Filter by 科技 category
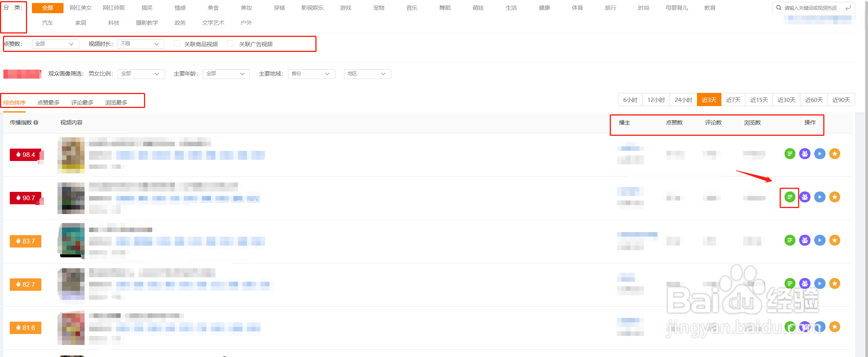The height and width of the screenshot is (357, 868). 114,23
